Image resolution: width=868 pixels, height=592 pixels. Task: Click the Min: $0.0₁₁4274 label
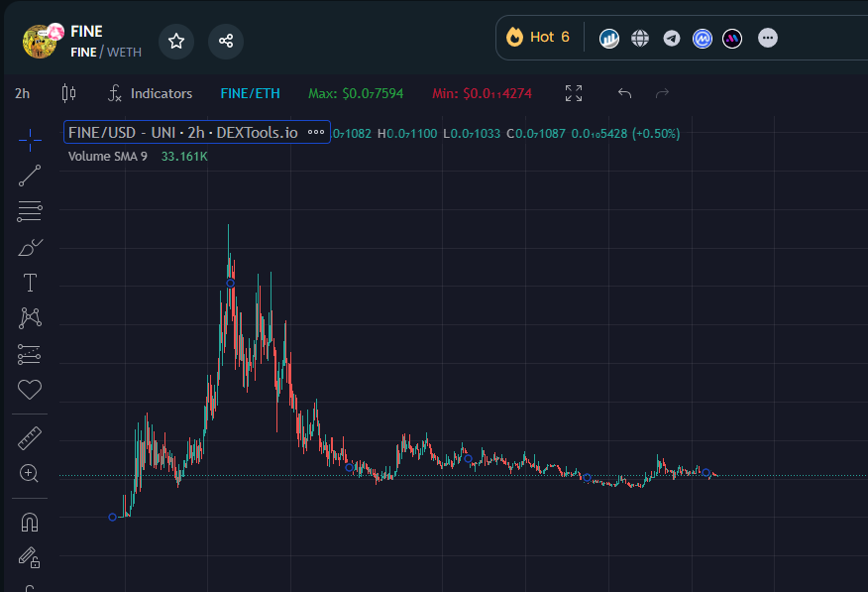482,93
